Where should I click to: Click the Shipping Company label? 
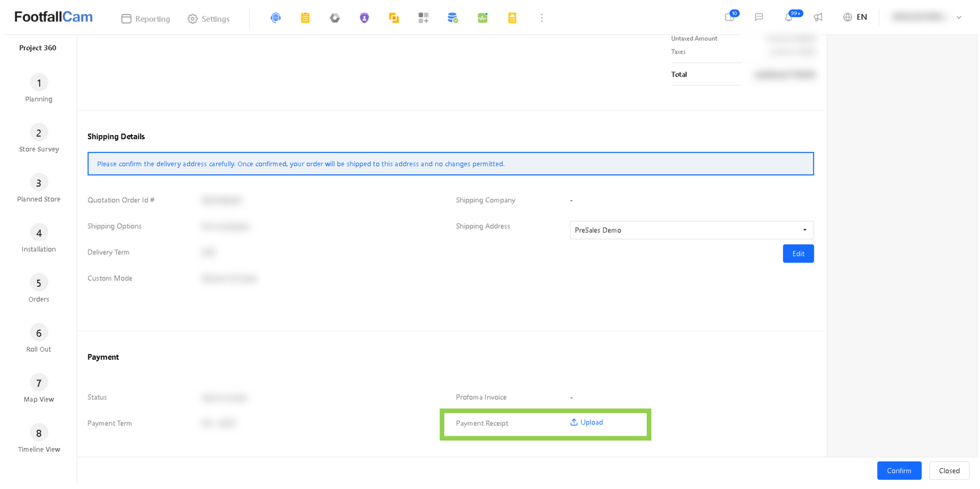point(485,200)
